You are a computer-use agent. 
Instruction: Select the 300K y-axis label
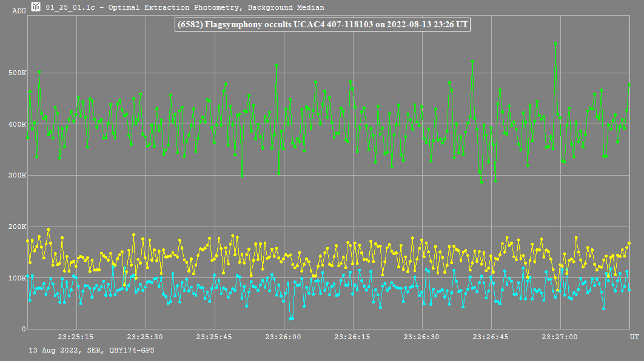[x=16, y=176]
